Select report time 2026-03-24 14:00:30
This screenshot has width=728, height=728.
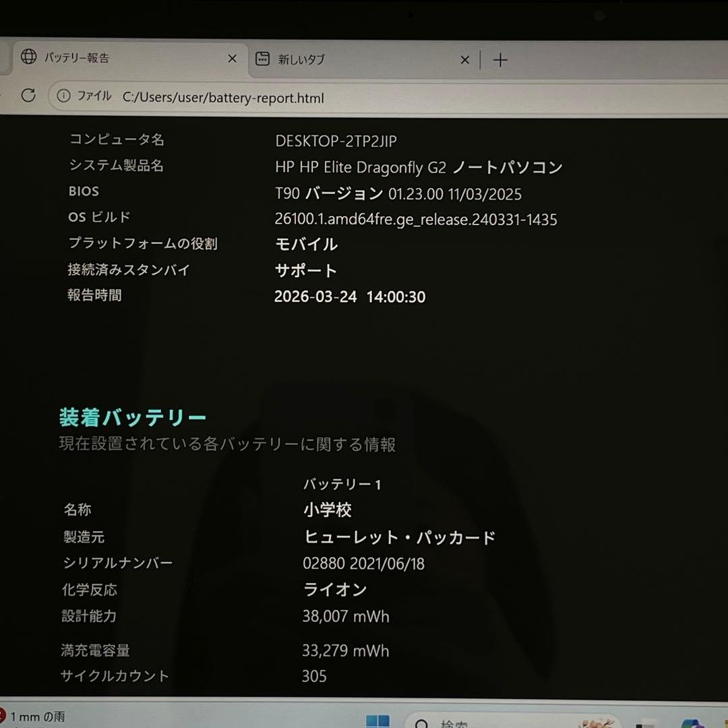350,297
